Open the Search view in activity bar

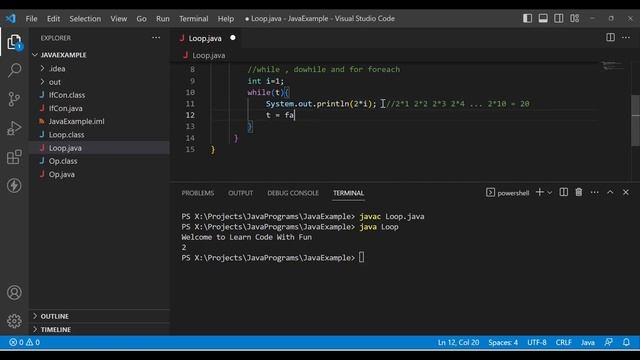pyautogui.click(x=14, y=70)
